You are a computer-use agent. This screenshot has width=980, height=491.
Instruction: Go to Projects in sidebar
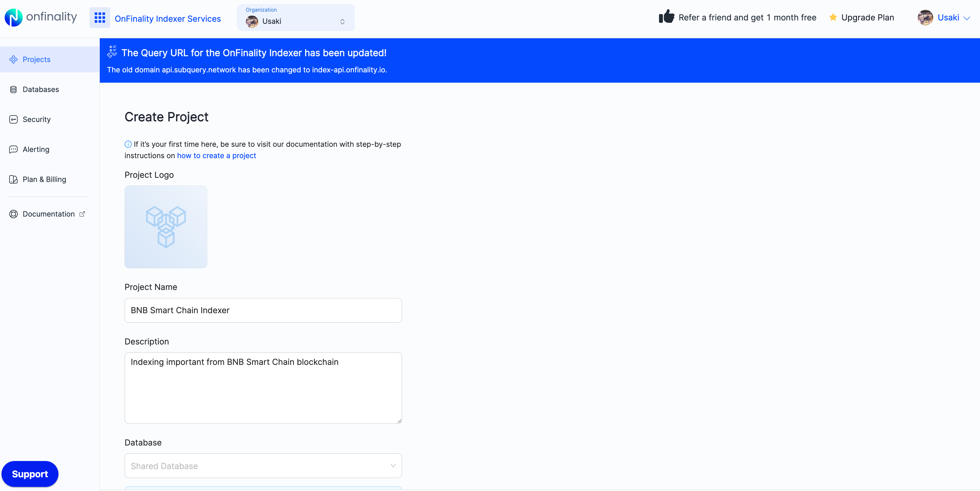point(36,60)
